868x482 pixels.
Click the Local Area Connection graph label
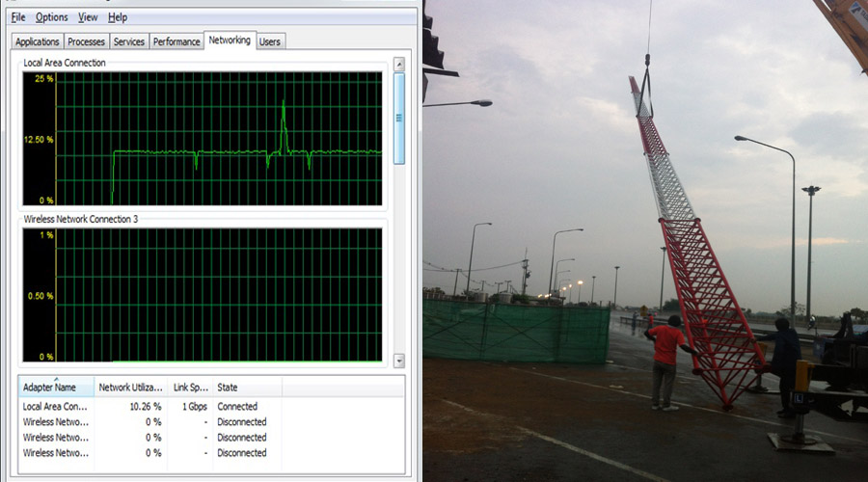click(65, 63)
